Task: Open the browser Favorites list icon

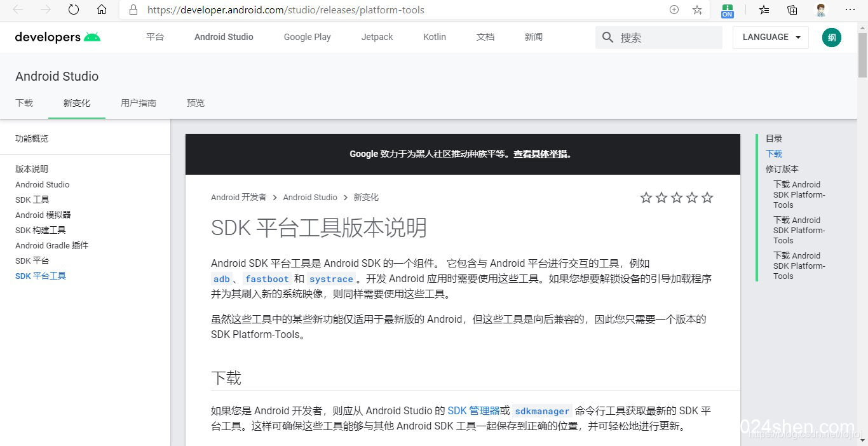Action: [x=763, y=10]
